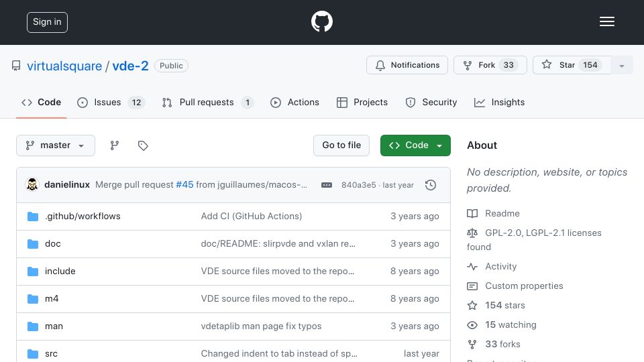The width and height of the screenshot is (644, 362).
Task: Open the 'Add CI (GitHub Actions)' commit
Action: (252, 217)
